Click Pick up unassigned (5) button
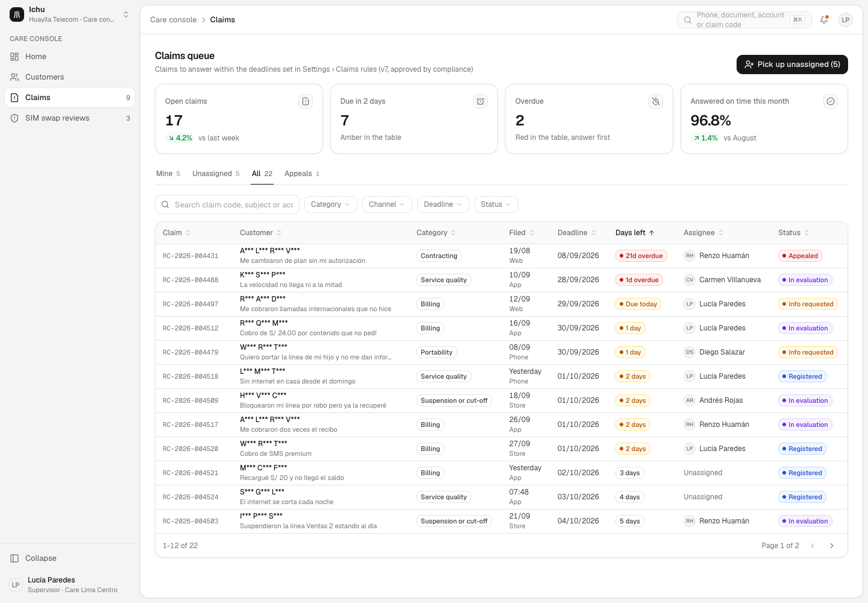Screen dimensions: 868x603 792,65
